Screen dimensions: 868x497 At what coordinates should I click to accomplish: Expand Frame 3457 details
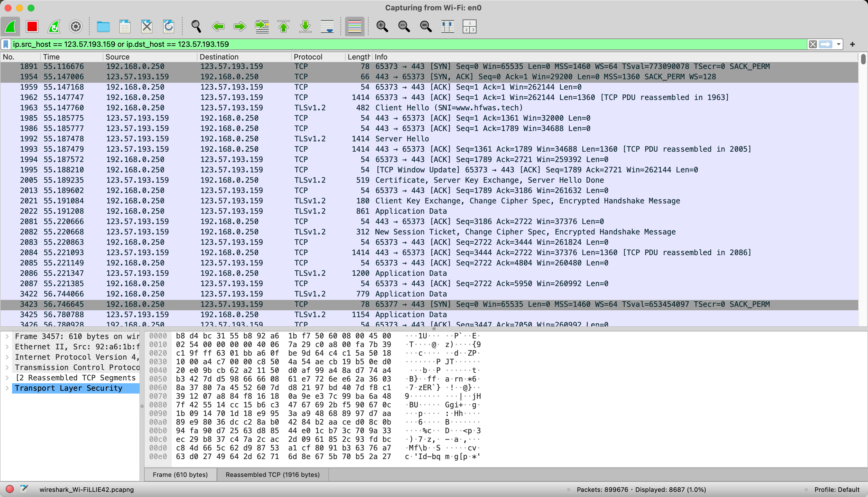click(7, 337)
